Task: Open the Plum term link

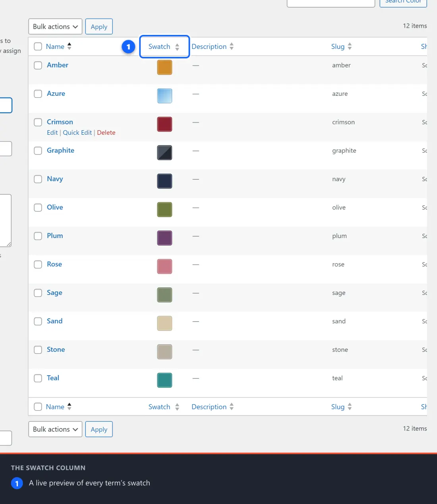Action: 55,236
